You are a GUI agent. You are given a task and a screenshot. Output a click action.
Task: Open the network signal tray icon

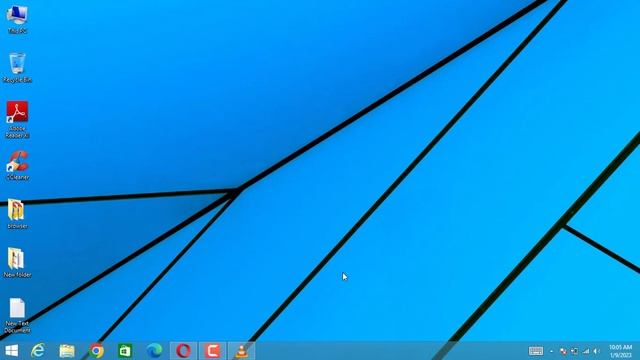coord(586,351)
